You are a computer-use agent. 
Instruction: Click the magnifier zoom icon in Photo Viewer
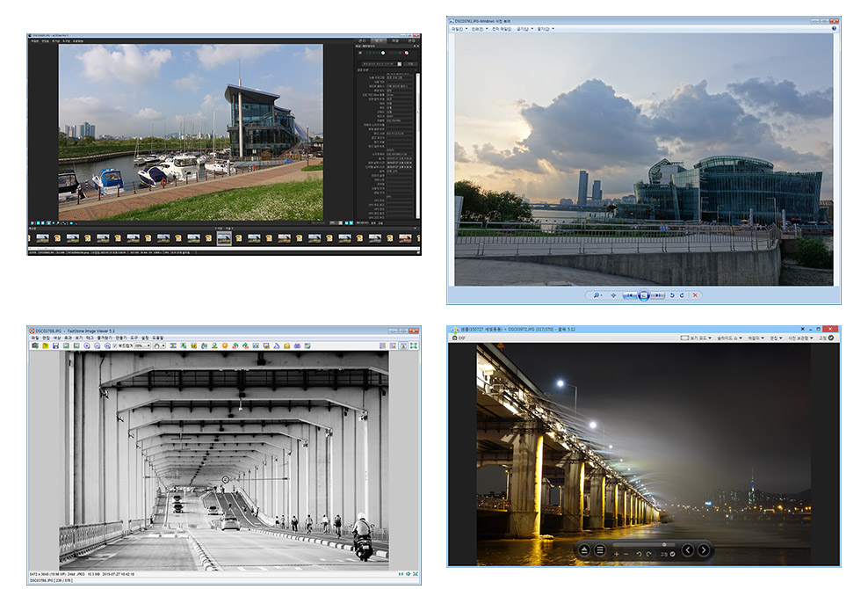[x=597, y=295]
